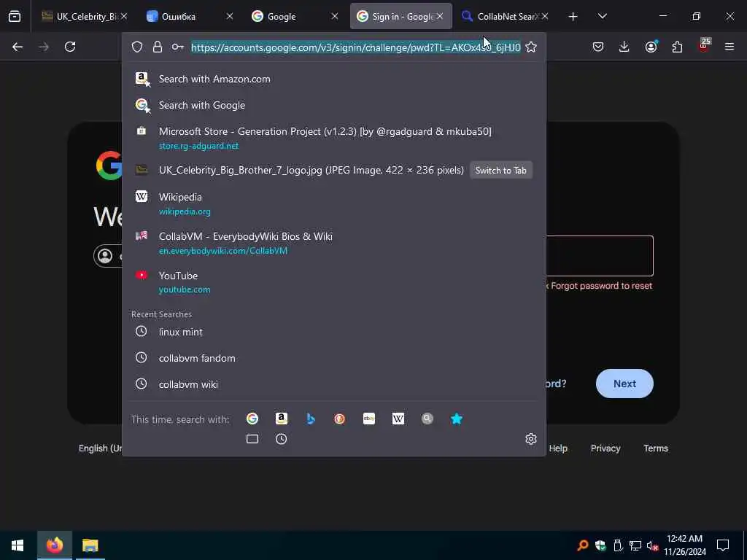
Task: Switch to the Google tab
Action: [x=295, y=17]
